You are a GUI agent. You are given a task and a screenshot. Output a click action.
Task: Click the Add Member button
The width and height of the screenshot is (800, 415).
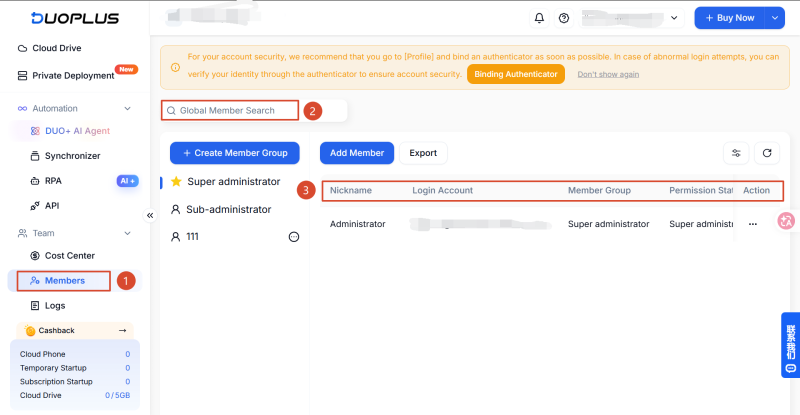click(x=357, y=153)
